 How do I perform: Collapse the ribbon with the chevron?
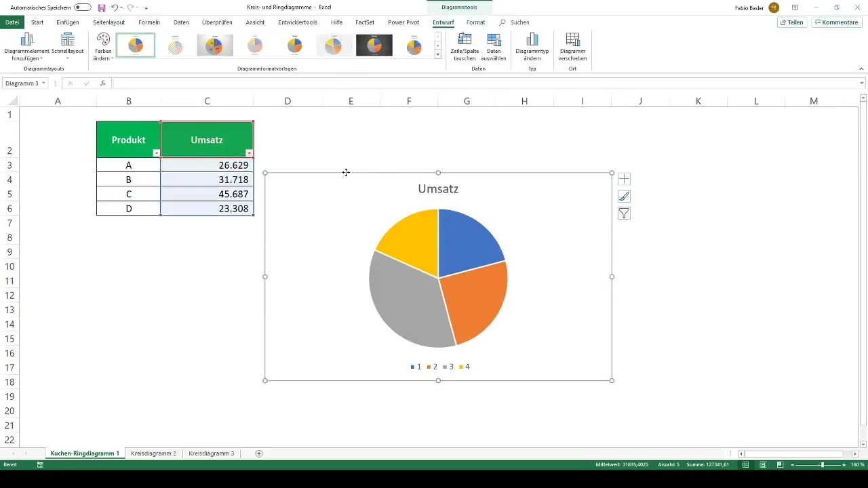[861, 69]
